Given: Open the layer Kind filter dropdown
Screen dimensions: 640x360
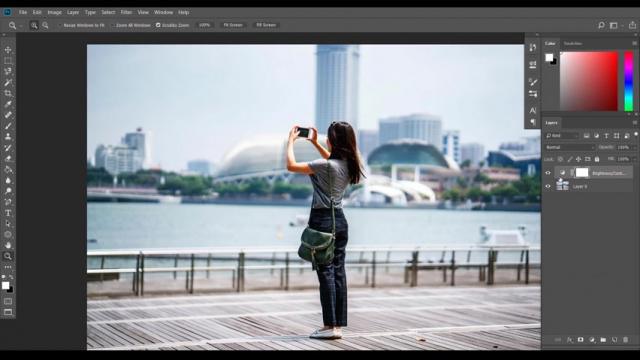Looking at the screenshot, I should [562, 136].
